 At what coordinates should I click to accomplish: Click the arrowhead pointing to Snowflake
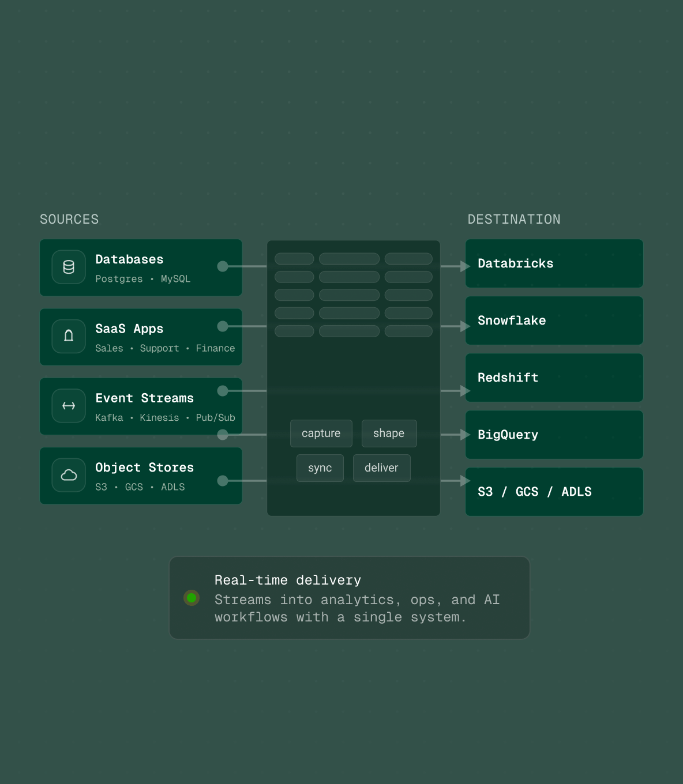pos(465,326)
